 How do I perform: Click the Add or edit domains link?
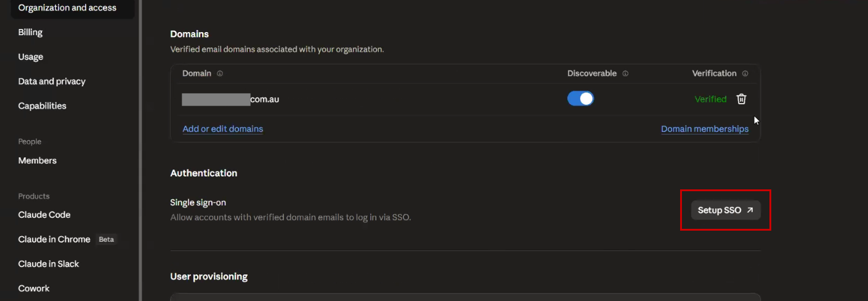[223, 129]
